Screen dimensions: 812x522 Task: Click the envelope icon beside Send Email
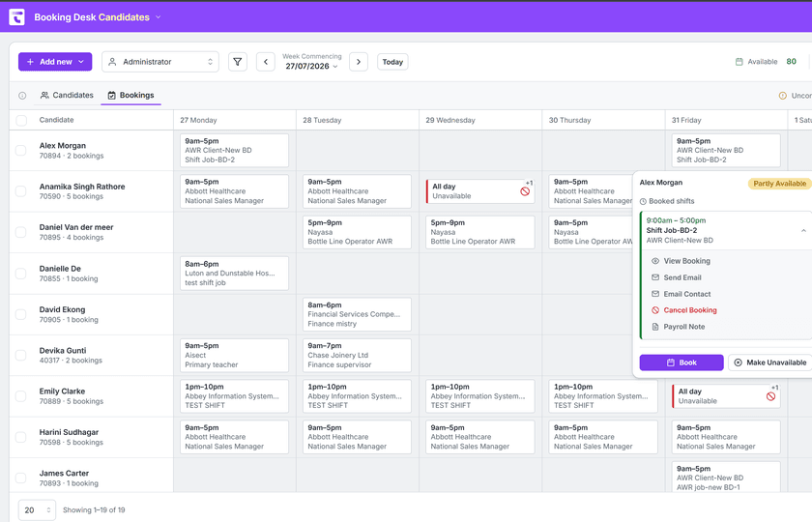[x=655, y=277]
